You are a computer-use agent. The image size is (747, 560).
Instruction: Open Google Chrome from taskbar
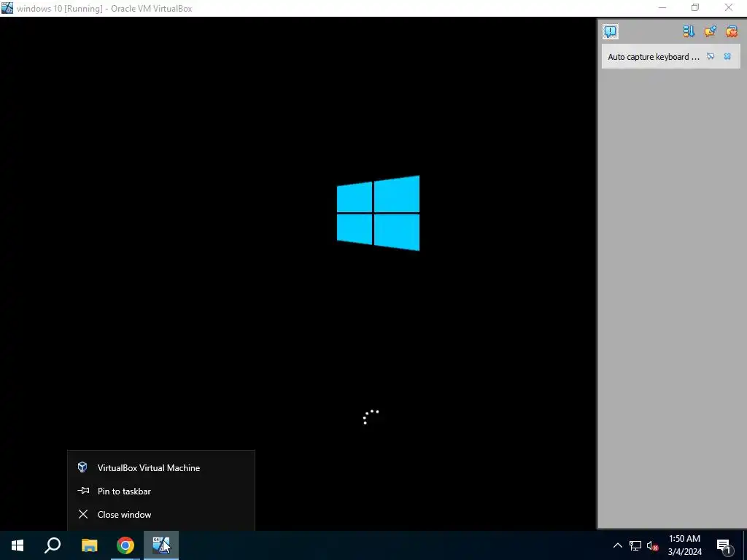pyautogui.click(x=125, y=545)
